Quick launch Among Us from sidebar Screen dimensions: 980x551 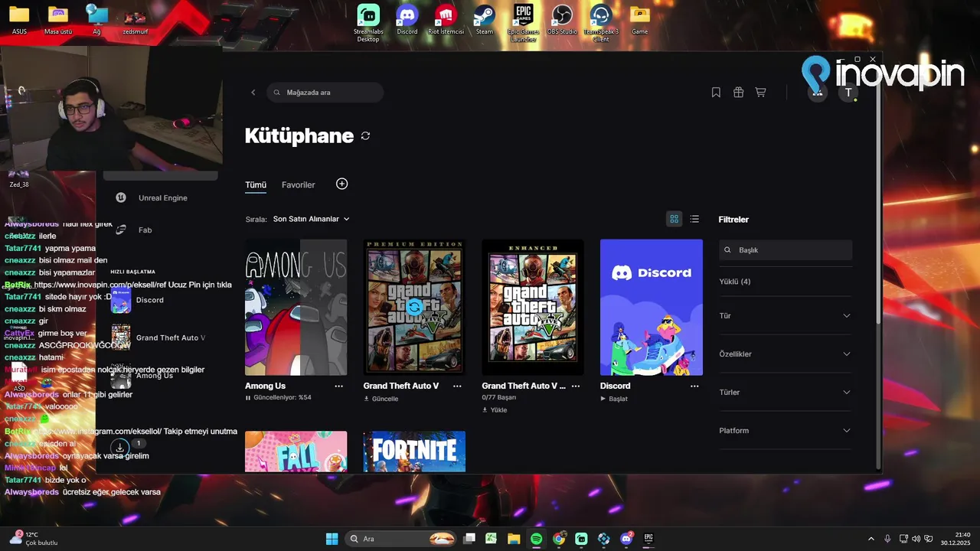(x=142, y=376)
